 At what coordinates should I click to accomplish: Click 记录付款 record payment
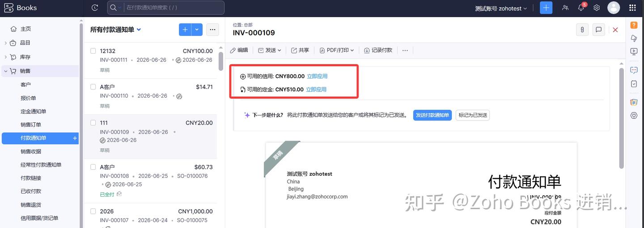tap(378, 50)
